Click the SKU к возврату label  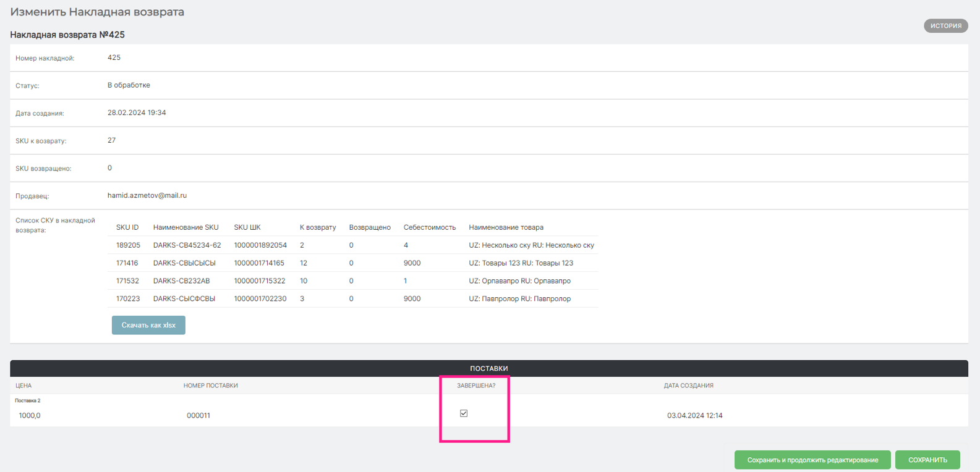click(41, 141)
